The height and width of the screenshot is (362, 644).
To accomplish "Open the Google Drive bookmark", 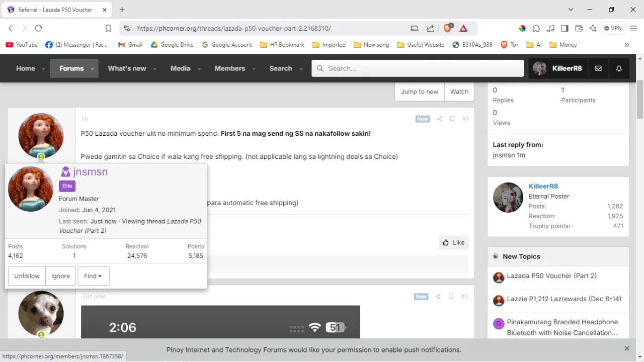I will coord(172,45).
